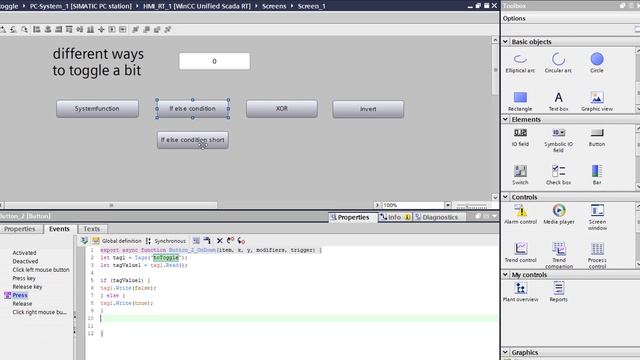Click the canvas vertical scrollbar
The height and width of the screenshot is (360, 640).
click(x=495, y=70)
